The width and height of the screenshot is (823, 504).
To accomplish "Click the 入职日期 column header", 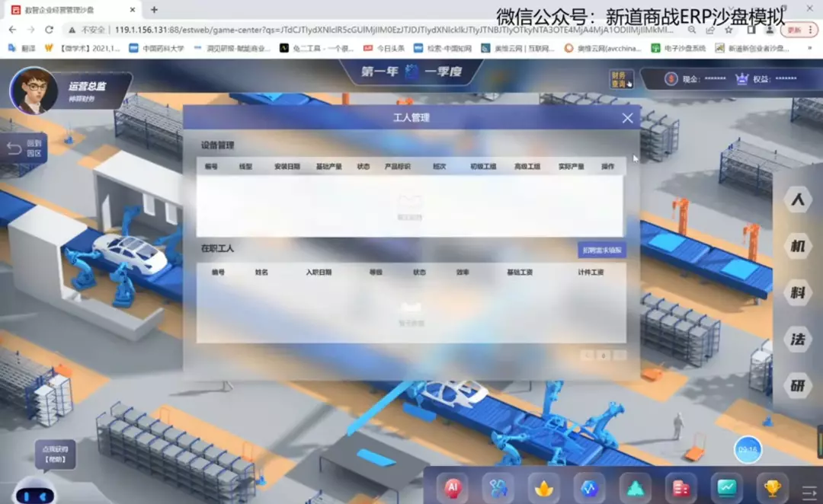I will pyautogui.click(x=319, y=273).
